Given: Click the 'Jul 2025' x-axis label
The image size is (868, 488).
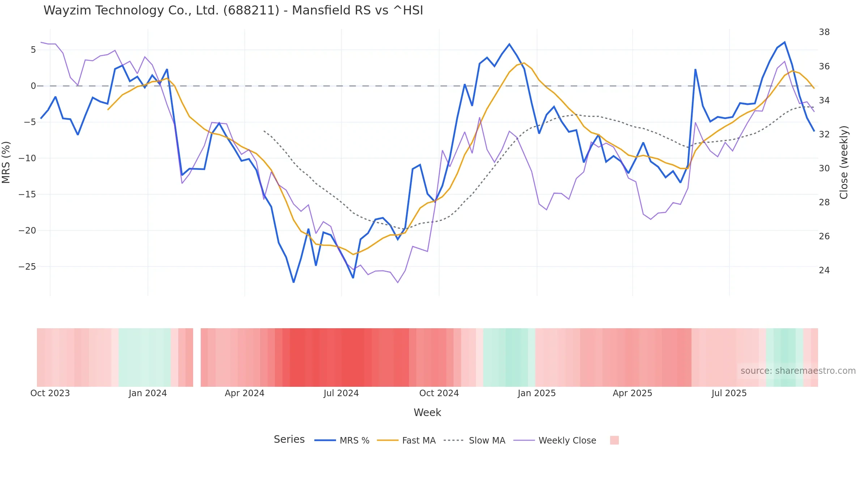Looking at the screenshot, I should [x=729, y=393].
